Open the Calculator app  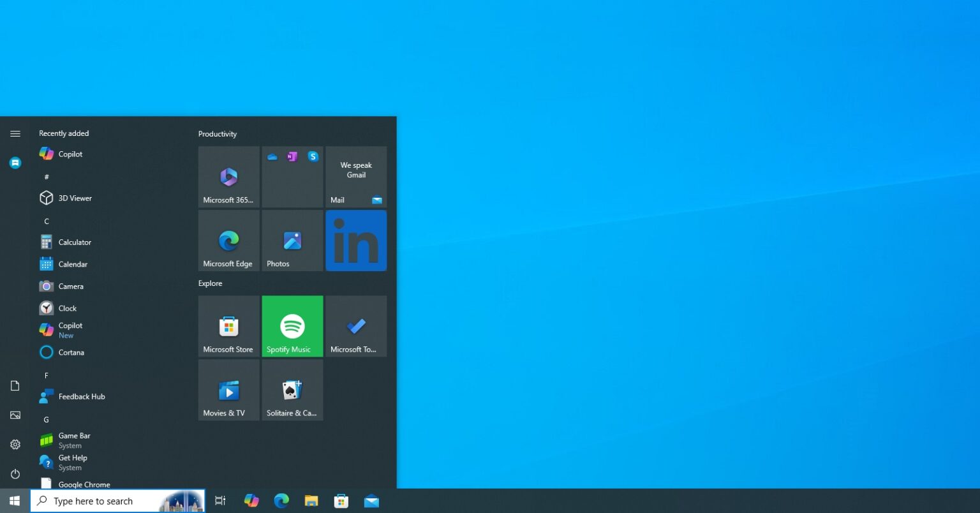75,242
